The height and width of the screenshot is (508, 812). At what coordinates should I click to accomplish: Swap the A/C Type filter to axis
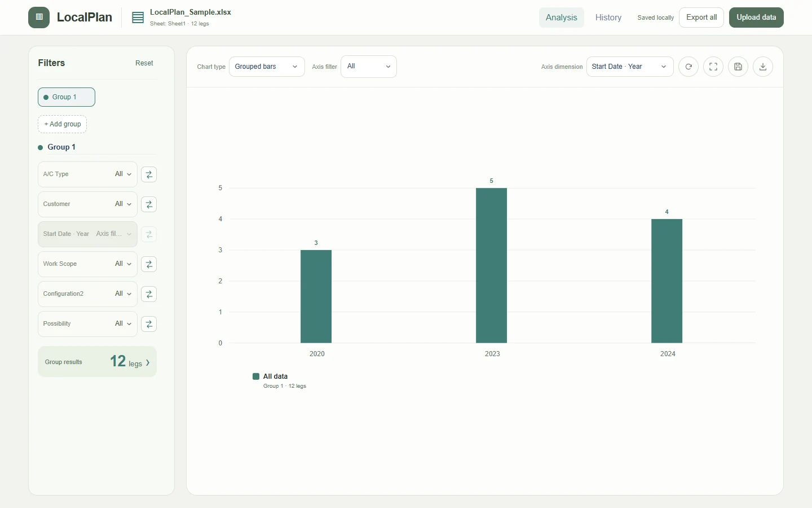click(x=149, y=174)
